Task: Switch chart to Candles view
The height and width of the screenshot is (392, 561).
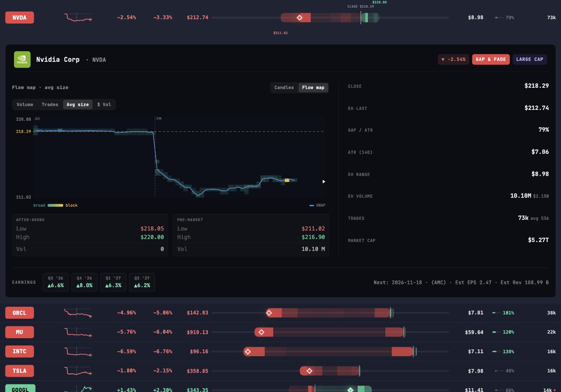Action: [x=284, y=87]
